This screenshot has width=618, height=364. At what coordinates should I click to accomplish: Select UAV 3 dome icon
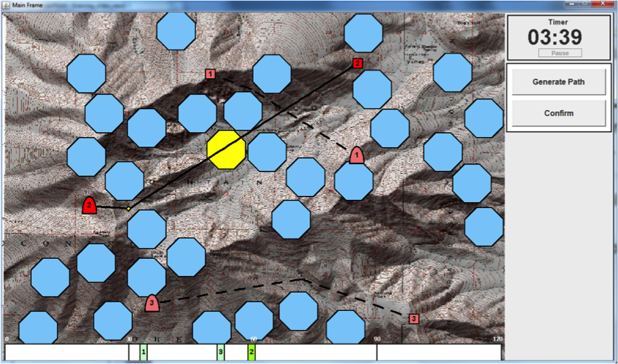(x=152, y=303)
